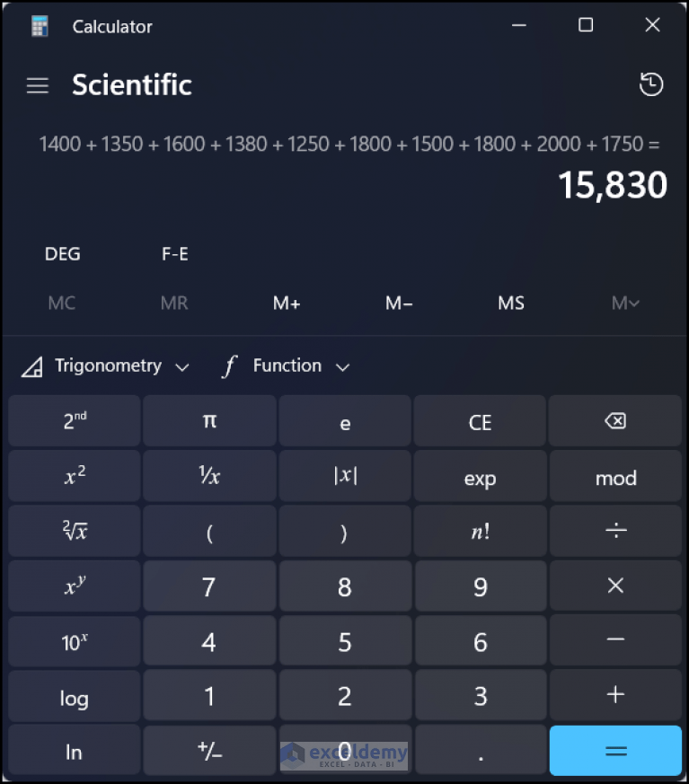Click the 15,830 result display

pos(613,186)
